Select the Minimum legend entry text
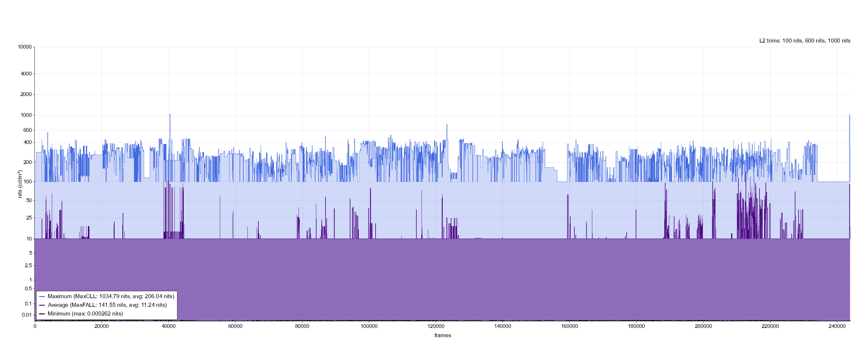 pyautogui.click(x=85, y=314)
